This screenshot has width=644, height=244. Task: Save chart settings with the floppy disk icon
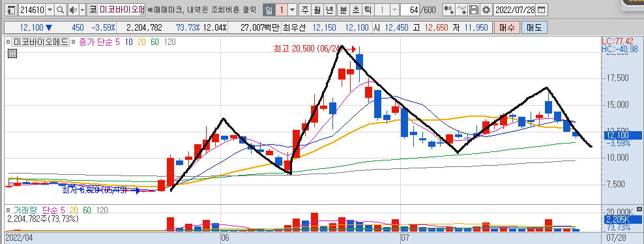[475, 10]
